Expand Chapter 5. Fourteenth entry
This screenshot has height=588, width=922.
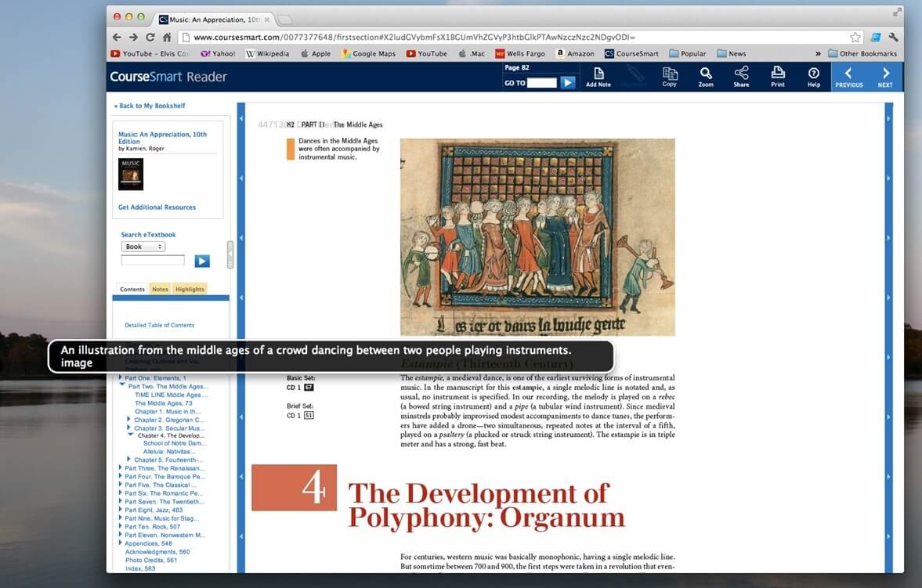[128, 460]
